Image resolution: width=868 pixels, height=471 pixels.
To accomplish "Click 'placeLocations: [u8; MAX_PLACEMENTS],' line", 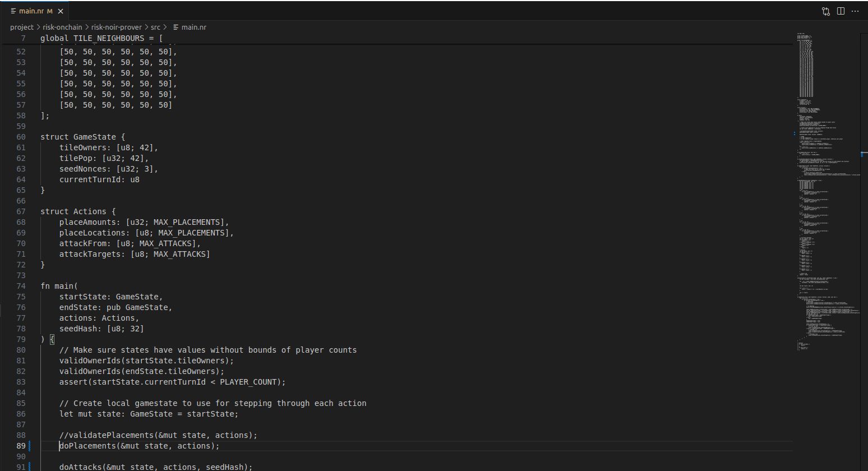I will [146, 233].
